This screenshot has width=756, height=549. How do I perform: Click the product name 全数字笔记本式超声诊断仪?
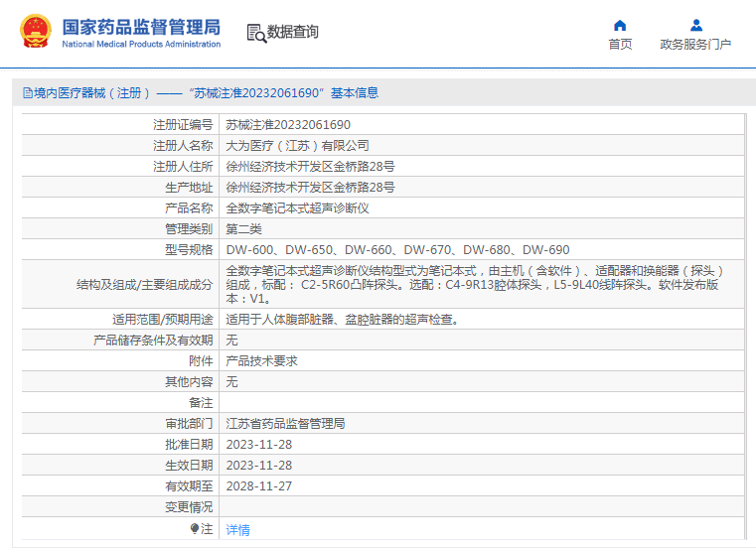(297, 208)
